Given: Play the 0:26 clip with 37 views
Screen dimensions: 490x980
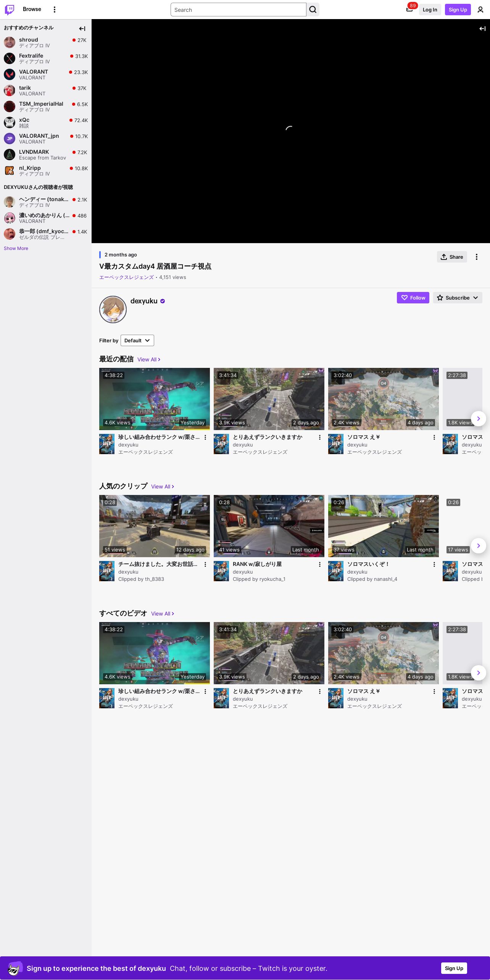Looking at the screenshot, I should 384,526.
